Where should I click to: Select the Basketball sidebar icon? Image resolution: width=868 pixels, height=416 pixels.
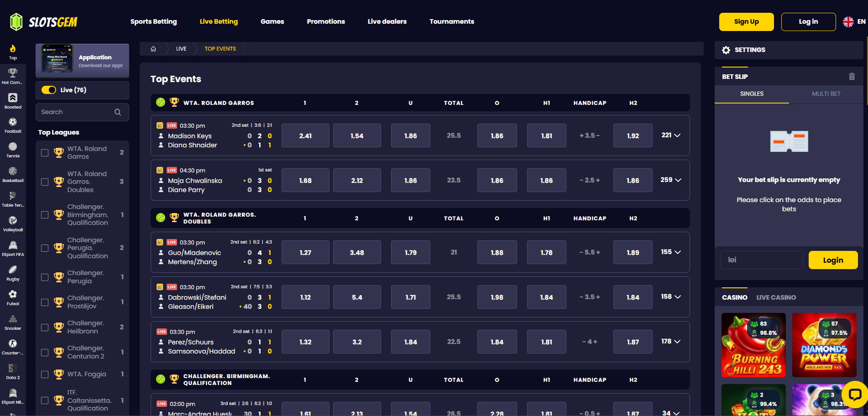point(13,171)
